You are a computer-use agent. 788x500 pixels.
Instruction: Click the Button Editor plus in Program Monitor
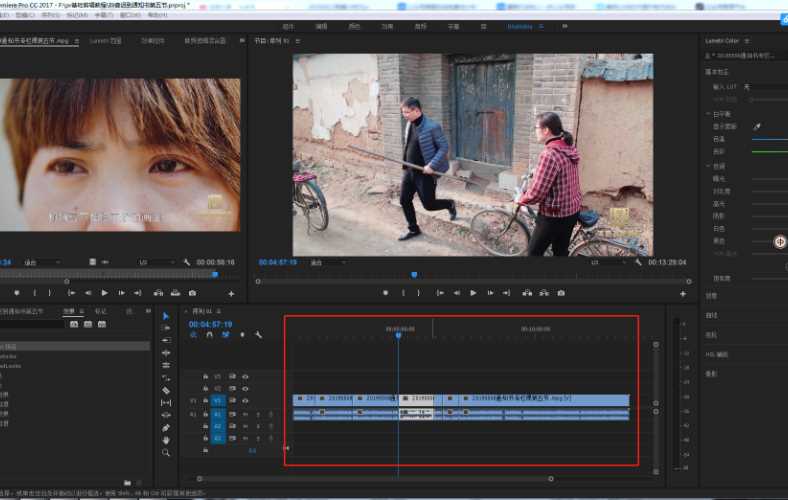(x=683, y=294)
